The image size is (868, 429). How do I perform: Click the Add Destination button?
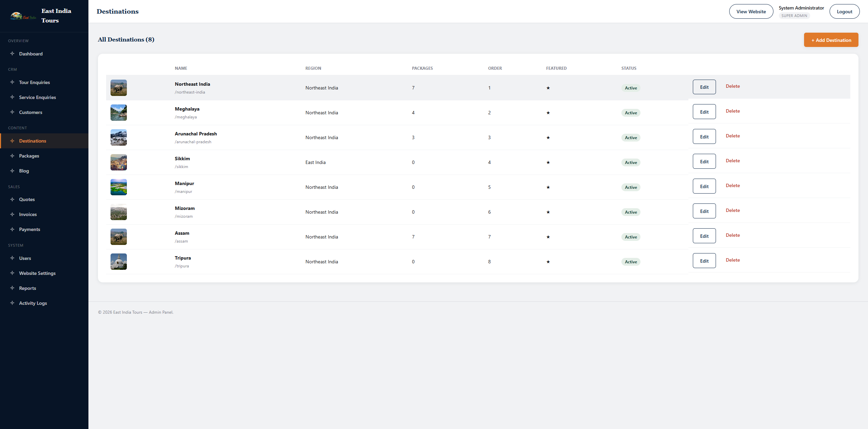[x=831, y=40]
